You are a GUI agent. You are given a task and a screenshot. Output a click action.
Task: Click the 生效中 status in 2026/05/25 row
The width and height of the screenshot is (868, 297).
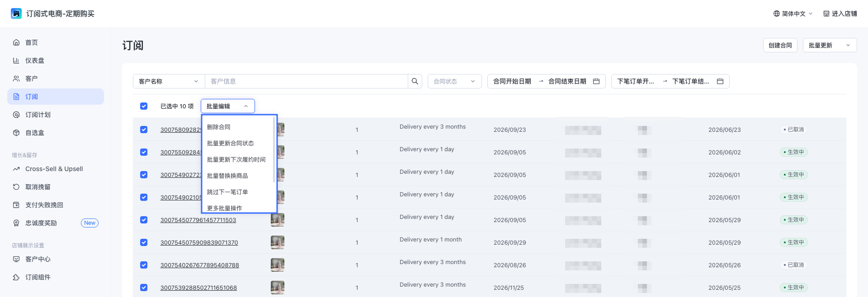coord(793,288)
